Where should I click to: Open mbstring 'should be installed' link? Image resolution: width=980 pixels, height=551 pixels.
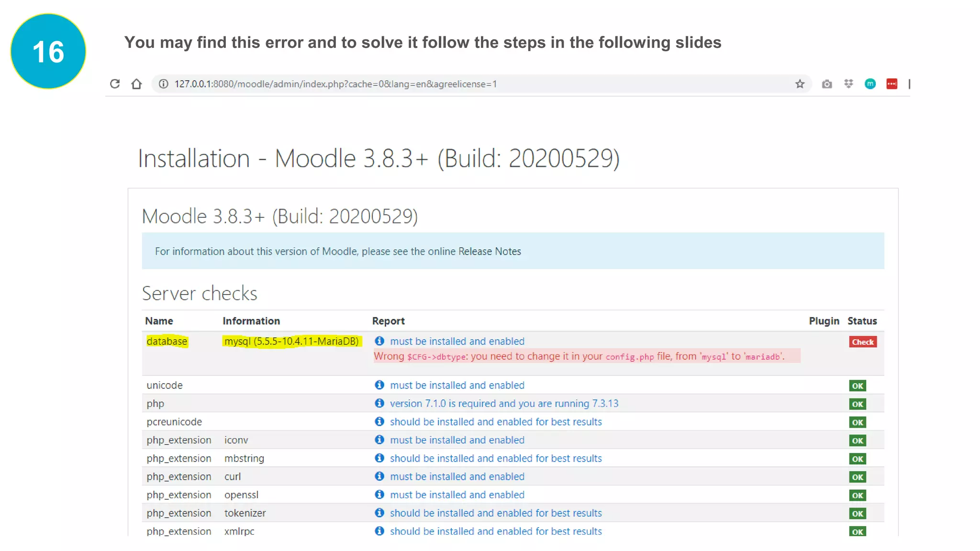pos(496,458)
